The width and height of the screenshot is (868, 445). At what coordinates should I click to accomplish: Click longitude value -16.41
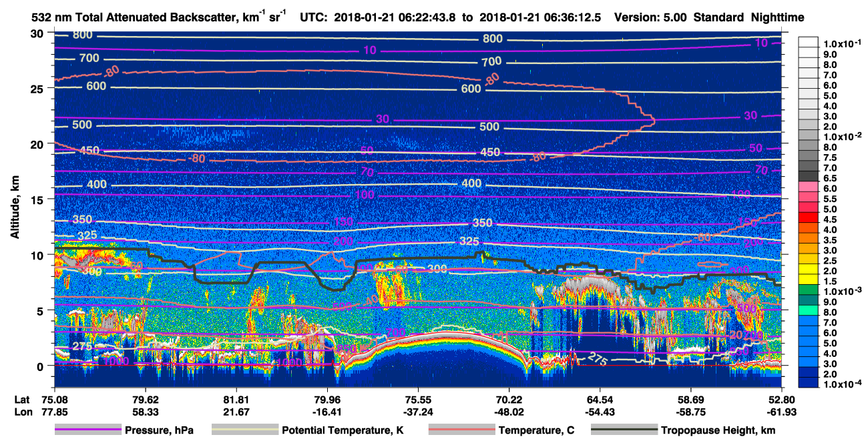click(327, 413)
